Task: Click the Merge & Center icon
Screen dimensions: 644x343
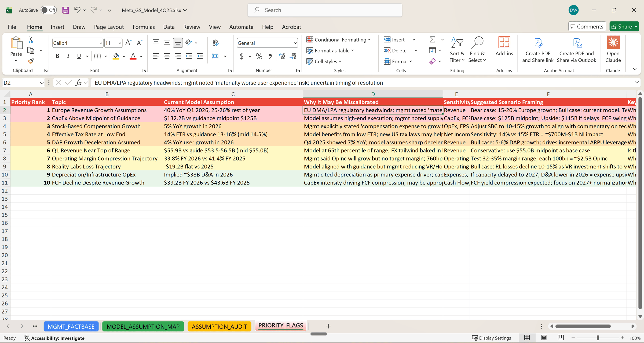Action: [x=215, y=56]
